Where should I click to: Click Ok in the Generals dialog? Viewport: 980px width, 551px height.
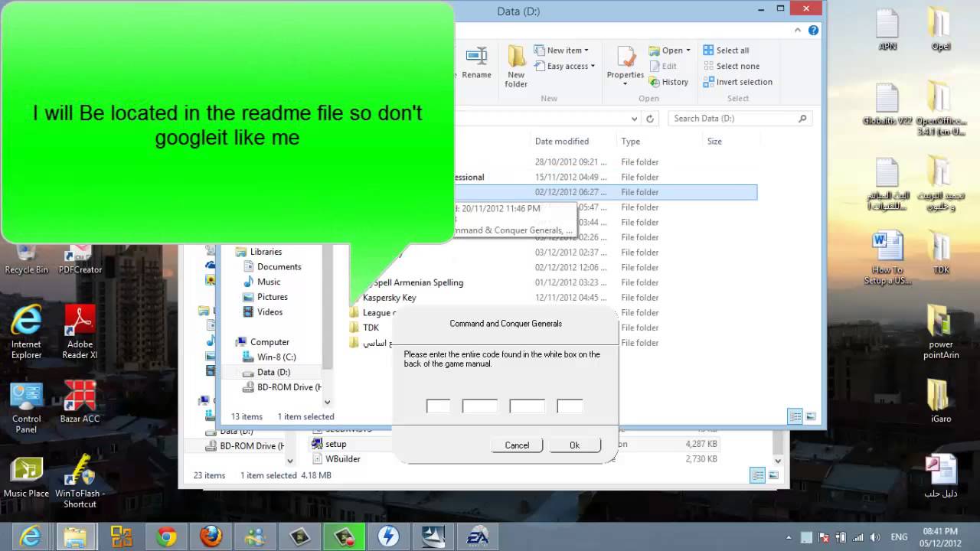(x=574, y=445)
